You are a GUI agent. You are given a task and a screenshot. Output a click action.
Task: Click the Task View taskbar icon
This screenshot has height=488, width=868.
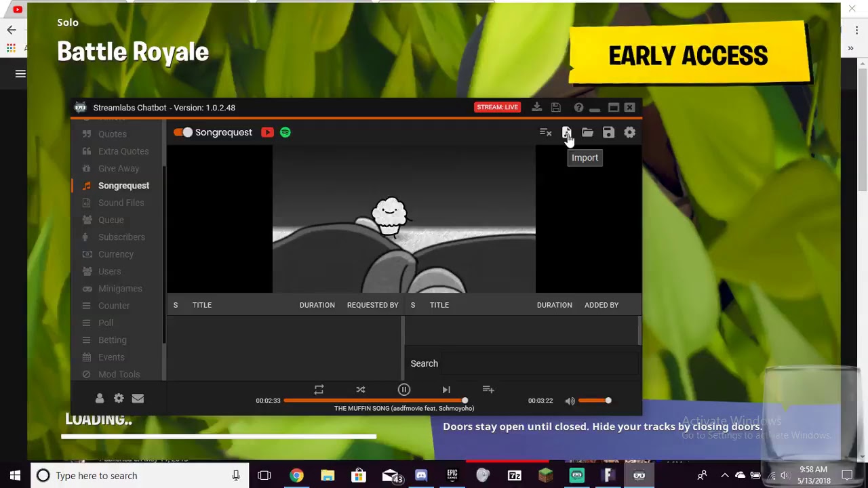264,476
